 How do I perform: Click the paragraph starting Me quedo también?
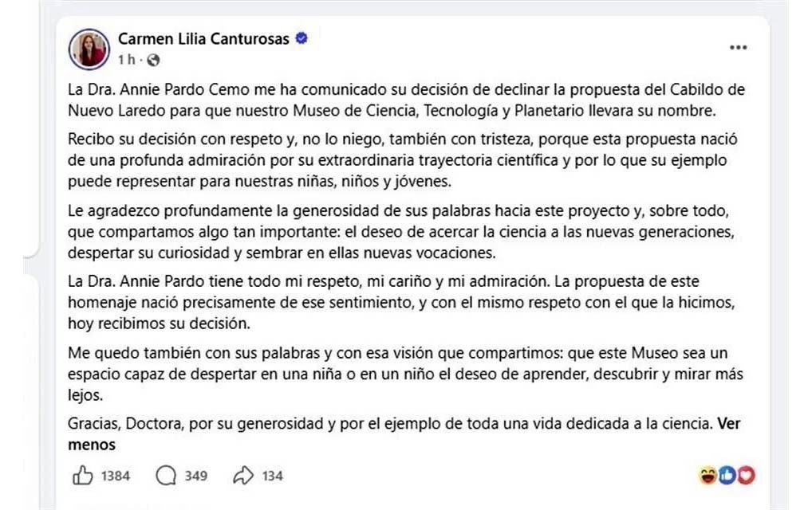(405, 374)
